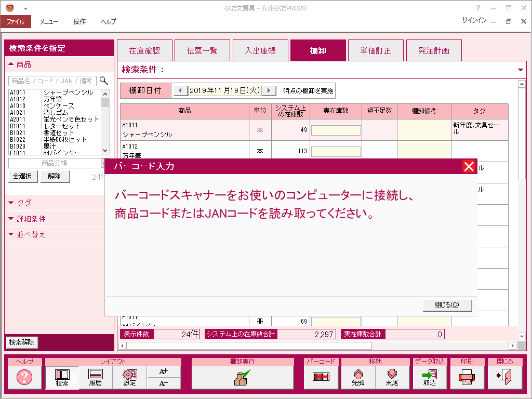Image resolution: width=532 pixels, height=399 pixels.
Task: Click the サインイン link
Action: point(474,20)
